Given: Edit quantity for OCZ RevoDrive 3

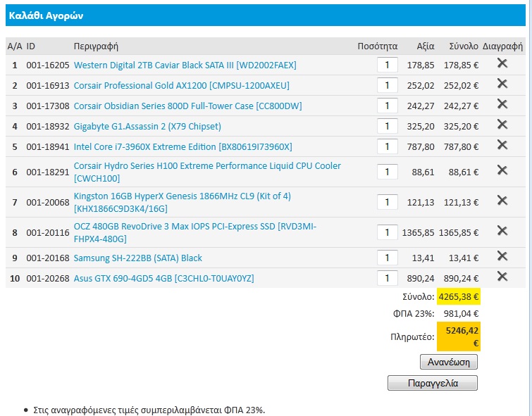Looking at the screenshot, I should click(387, 232).
